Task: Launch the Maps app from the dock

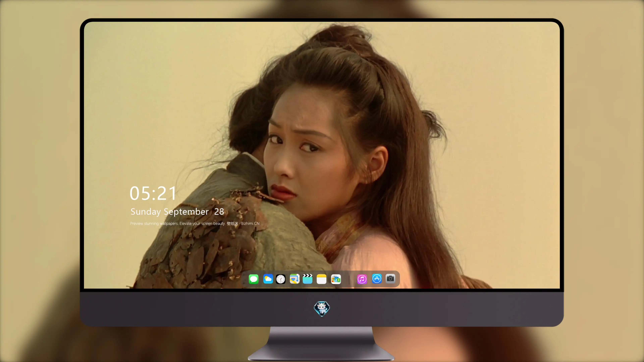Action: 294,279
